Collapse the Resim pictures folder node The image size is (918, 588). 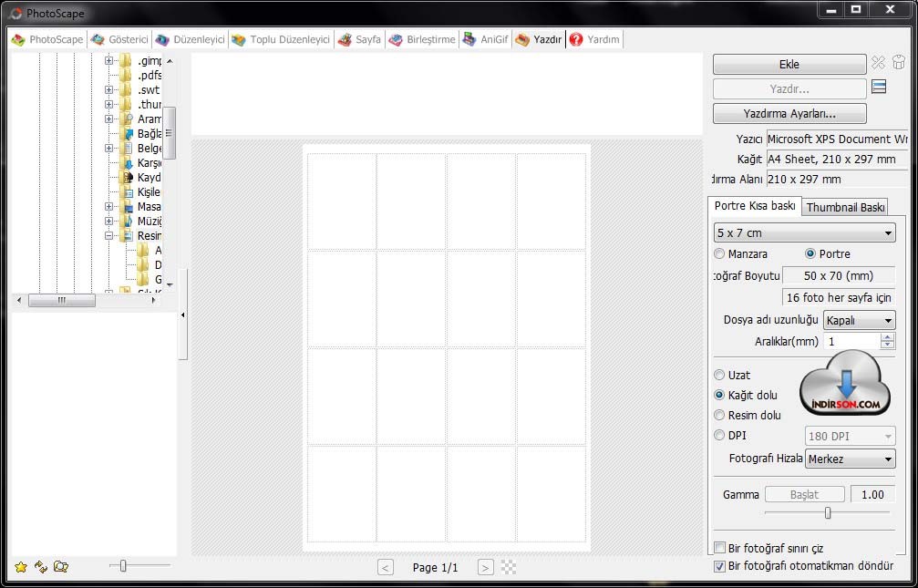pos(108,236)
